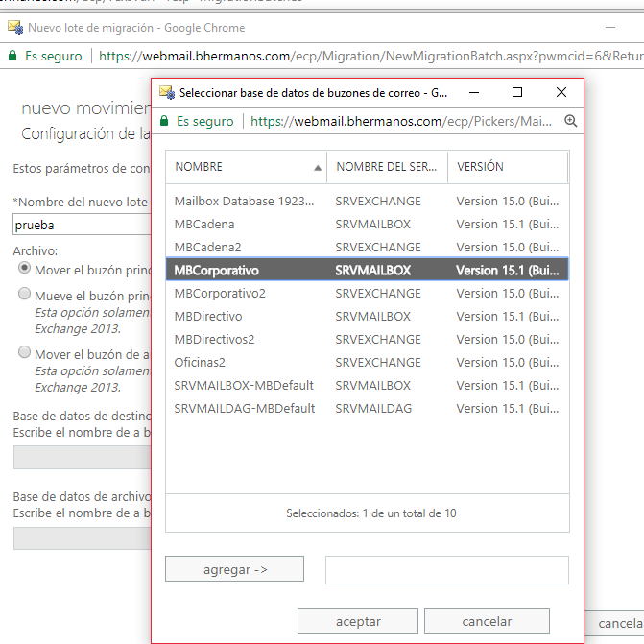Select the MBDirectivos2 database row
Screen dimensions: 644x644
pyautogui.click(x=368, y=339)
